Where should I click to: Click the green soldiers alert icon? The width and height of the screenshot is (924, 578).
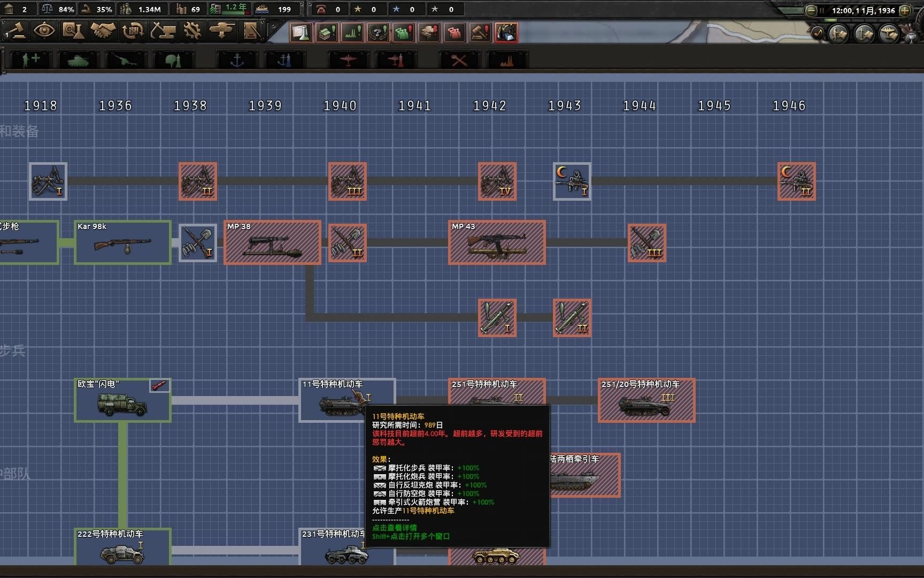[x=404, y=33]
